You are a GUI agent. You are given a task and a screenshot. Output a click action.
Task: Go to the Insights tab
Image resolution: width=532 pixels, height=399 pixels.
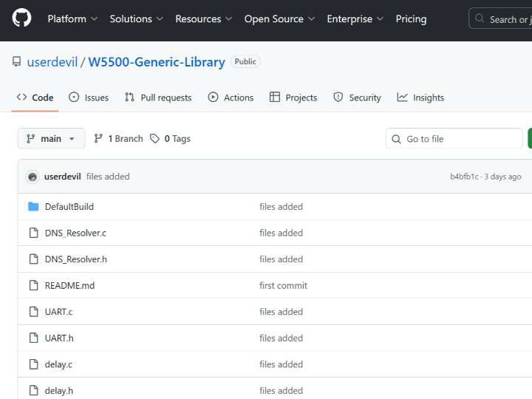(420, 98)
